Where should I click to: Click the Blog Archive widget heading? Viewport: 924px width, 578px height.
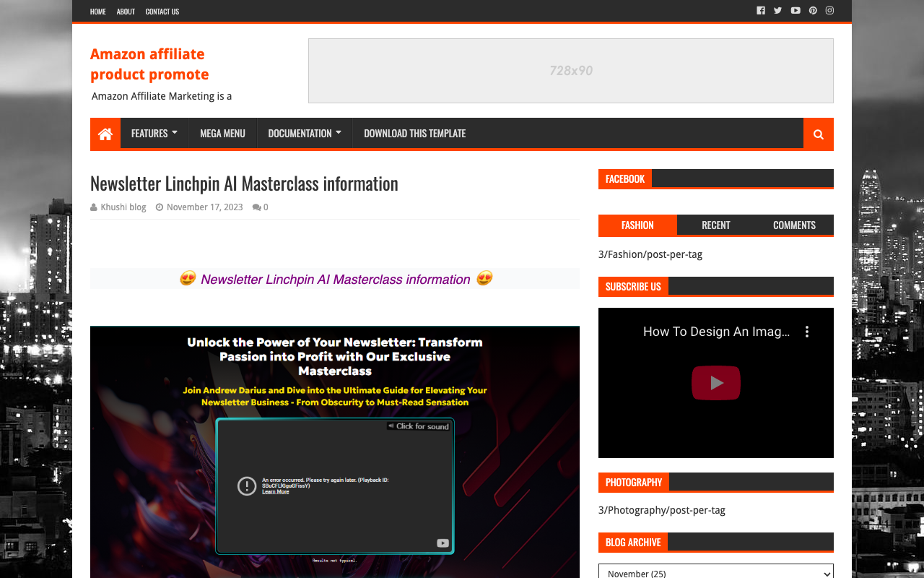(633, 542)
